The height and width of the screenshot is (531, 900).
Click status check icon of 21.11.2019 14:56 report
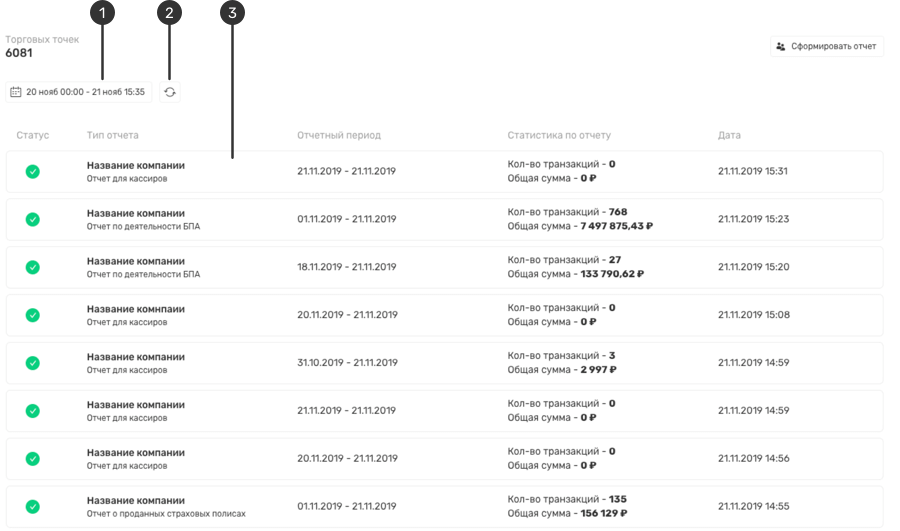(33, 459)
